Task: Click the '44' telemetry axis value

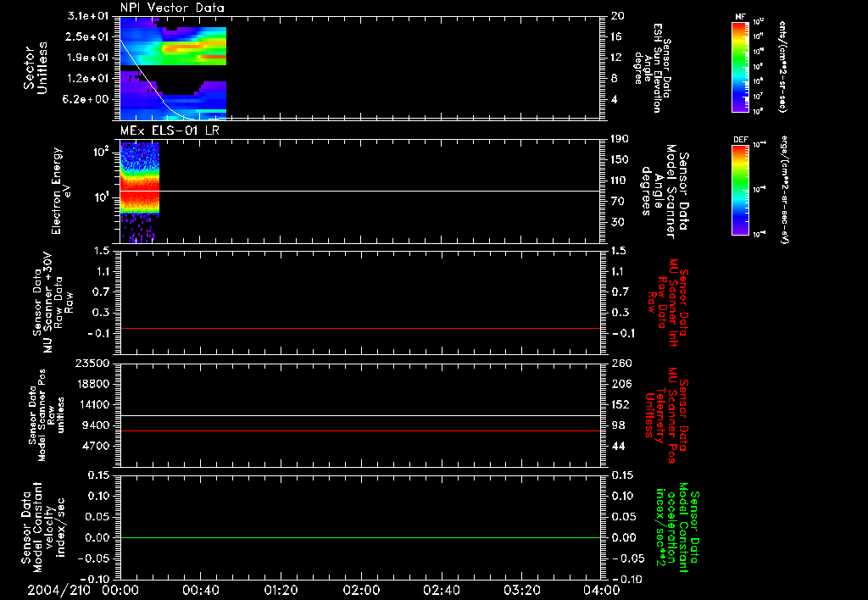Action: 618,446
